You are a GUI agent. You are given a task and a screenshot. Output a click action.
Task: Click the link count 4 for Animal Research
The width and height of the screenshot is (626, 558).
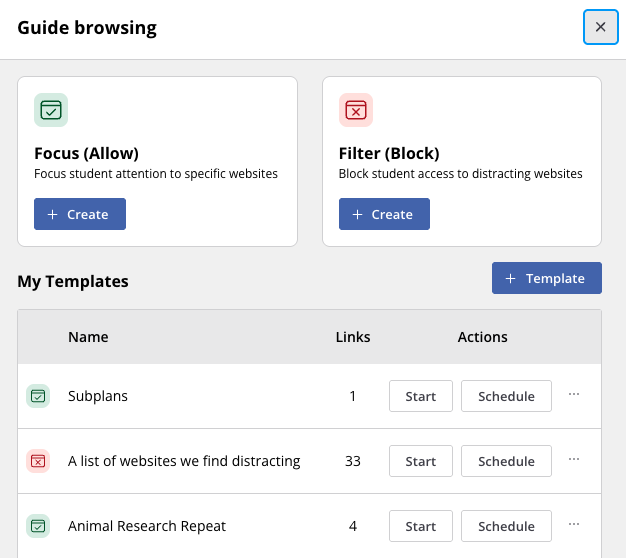tap(353, 526)
